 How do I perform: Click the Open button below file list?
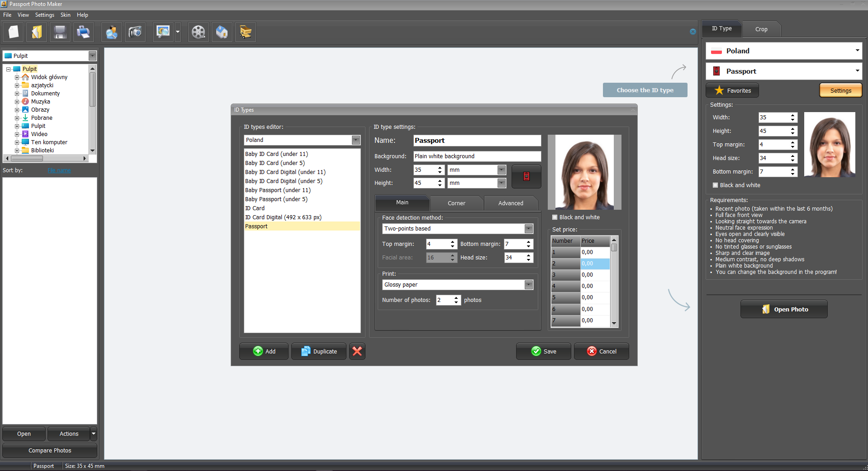tap(24, 433)
